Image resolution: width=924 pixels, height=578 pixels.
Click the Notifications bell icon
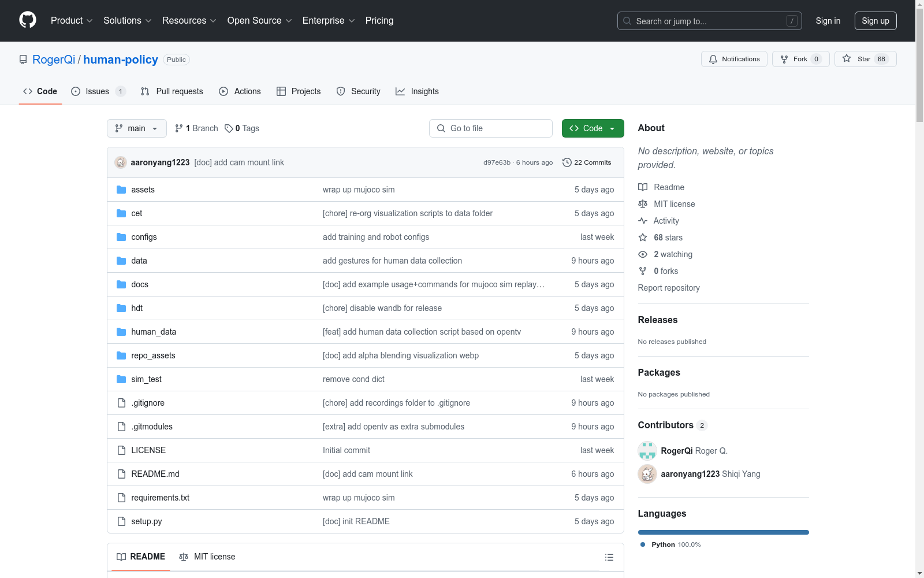(x=713, y=59)
